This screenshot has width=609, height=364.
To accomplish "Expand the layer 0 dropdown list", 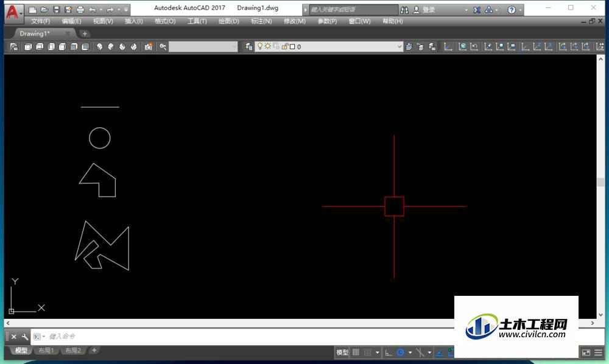I will pyautogui.click(x=400, y=47).
